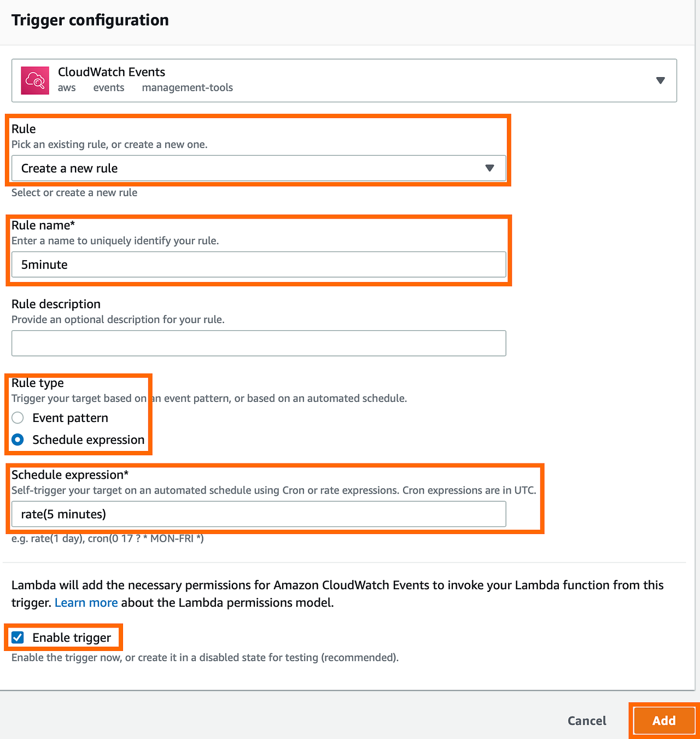The height and width of the screenshot is (739, 700).
Task: Click the Cancel button
Action: coord(586,720)
